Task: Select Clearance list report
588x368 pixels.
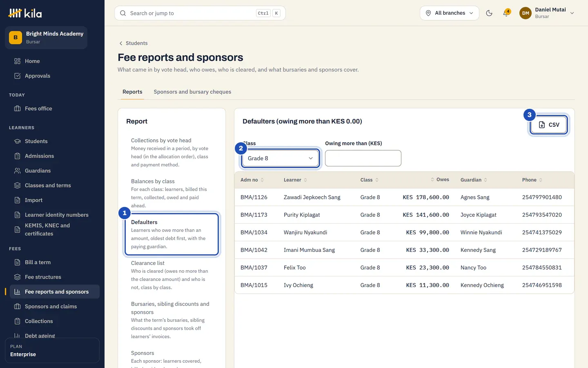Action: [171, 275]
